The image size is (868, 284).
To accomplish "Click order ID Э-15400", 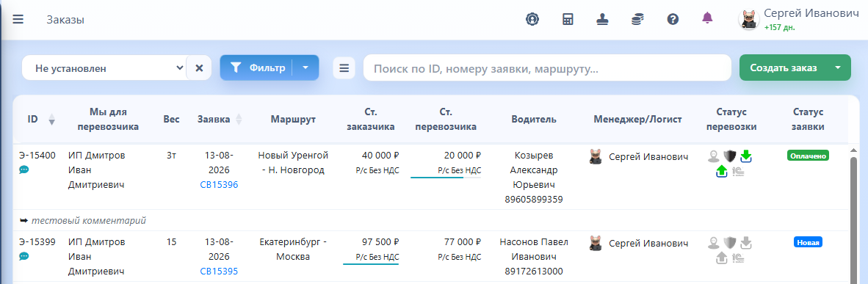I will click(37, 155).
